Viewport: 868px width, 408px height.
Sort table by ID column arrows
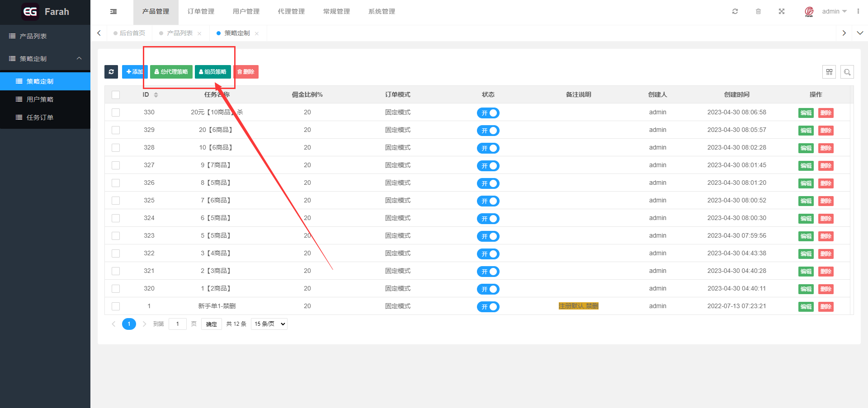click(156, 95)
